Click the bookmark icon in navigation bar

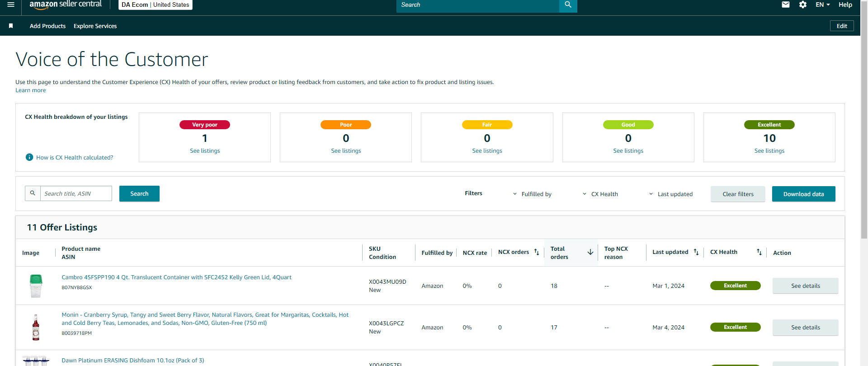point(11,26)
